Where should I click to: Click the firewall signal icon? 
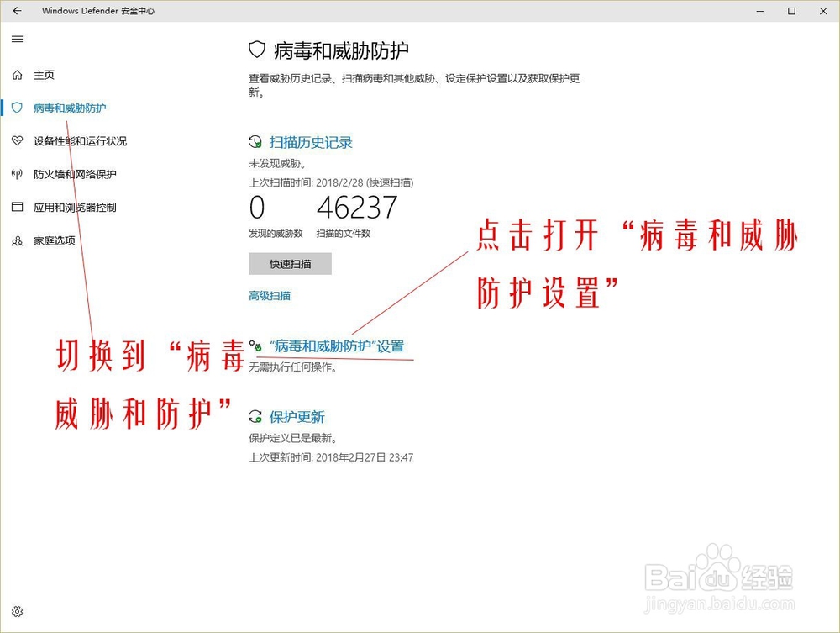(x=17, y=174)
